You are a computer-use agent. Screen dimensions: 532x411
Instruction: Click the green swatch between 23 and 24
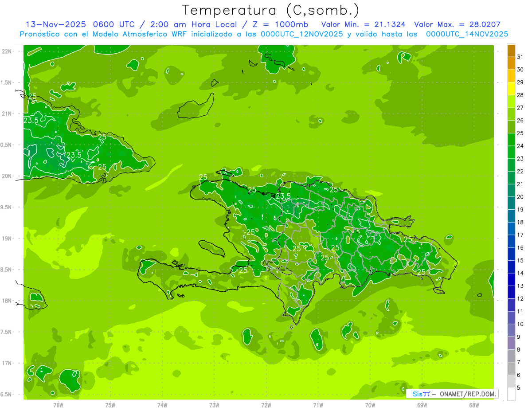[x=511, y=153]
